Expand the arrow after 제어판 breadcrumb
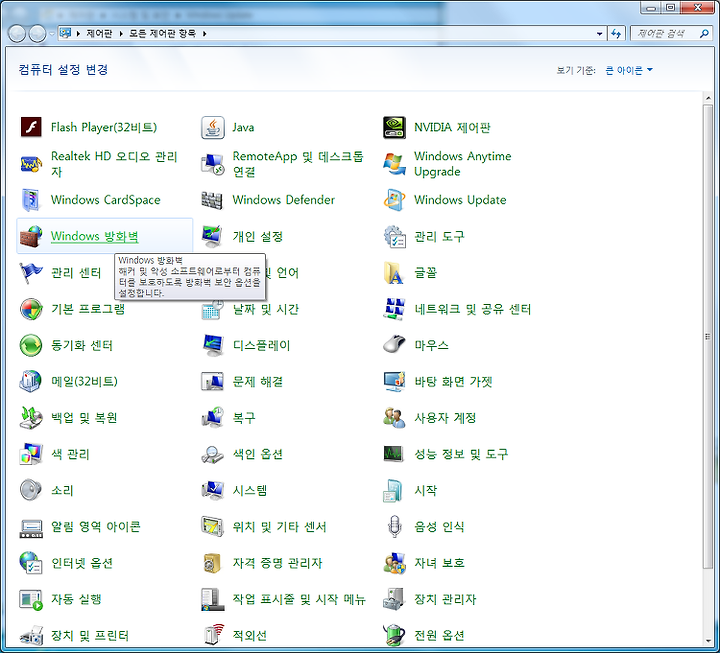Screen dimensions: 720x653 121,34
